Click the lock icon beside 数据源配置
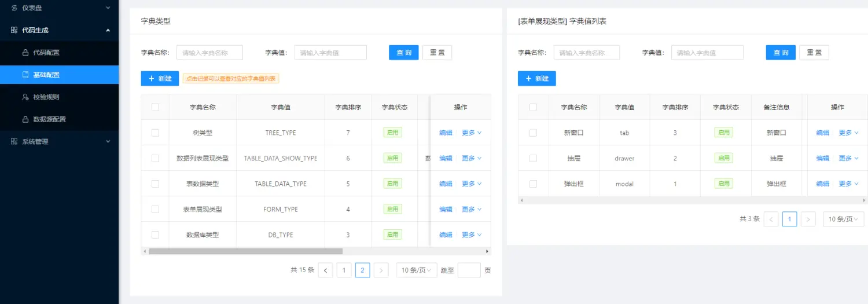The image size is (868, 304). pyautogui.click(x=25, y=119)
